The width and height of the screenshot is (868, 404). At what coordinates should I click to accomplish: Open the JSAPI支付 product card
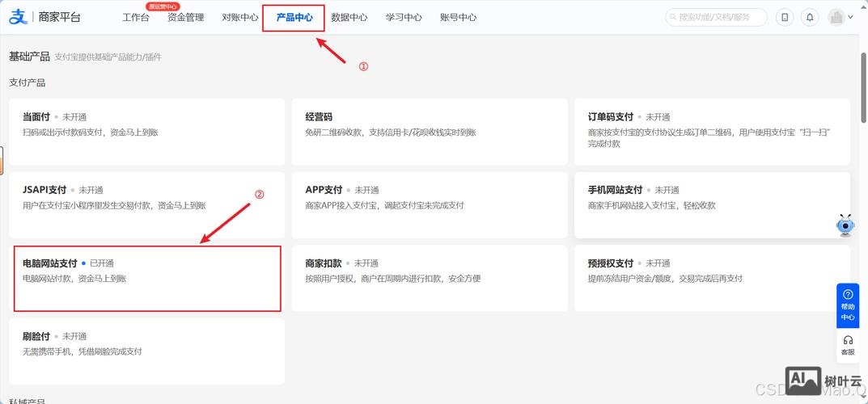(146, 205)
